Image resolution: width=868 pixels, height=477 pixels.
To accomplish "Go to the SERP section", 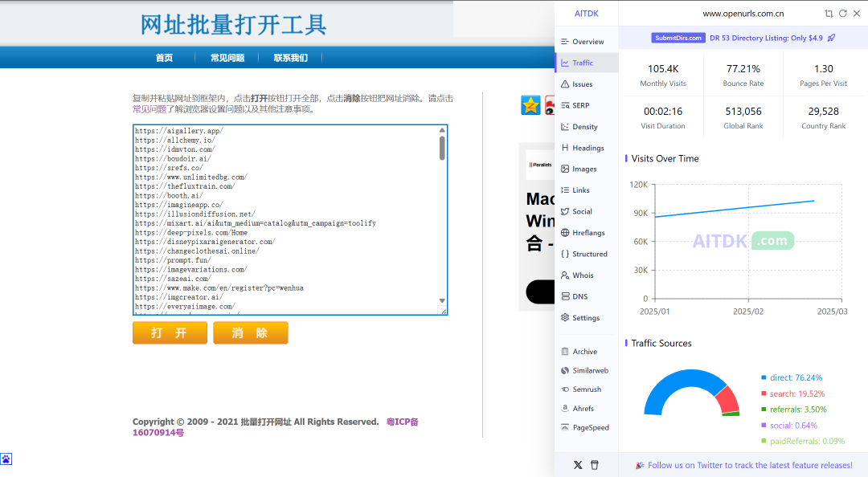I will [x=586, y=105].
